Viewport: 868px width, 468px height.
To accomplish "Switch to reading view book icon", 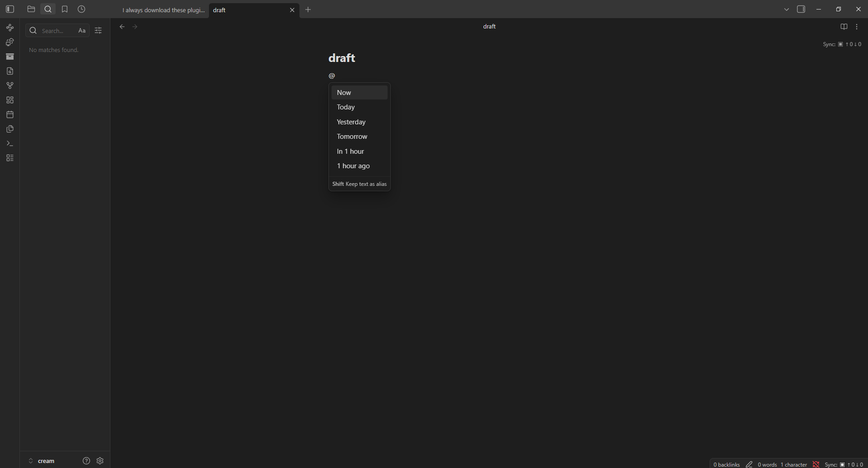I will pos(844,26).
